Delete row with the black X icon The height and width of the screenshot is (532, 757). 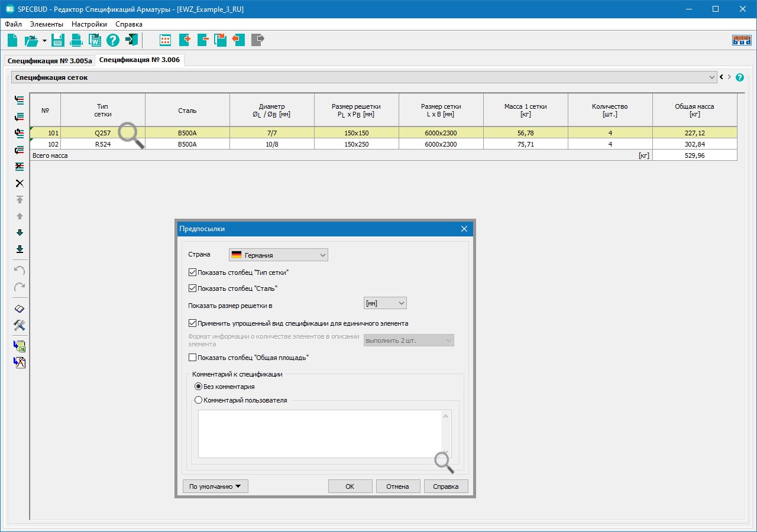[20, 183]
